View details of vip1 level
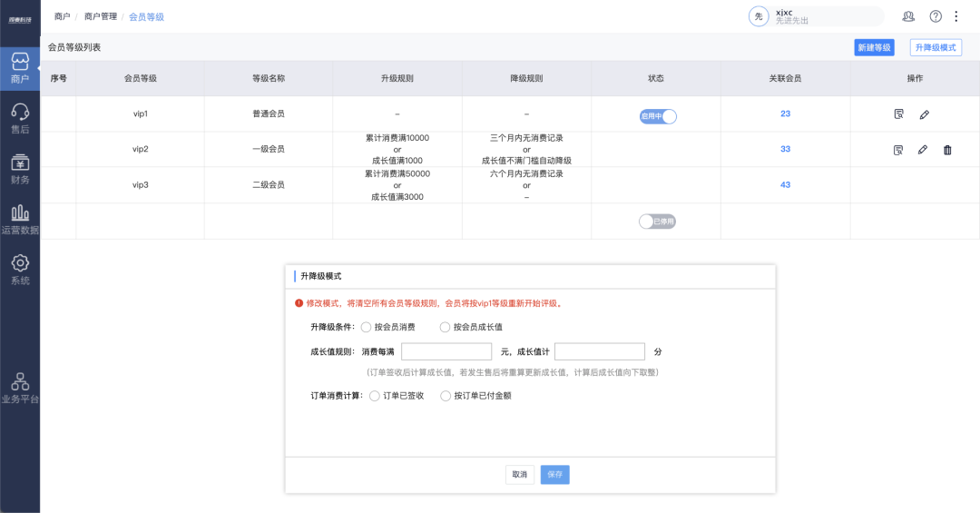Viewport: 980px width, 513px height. pos(898,113)
